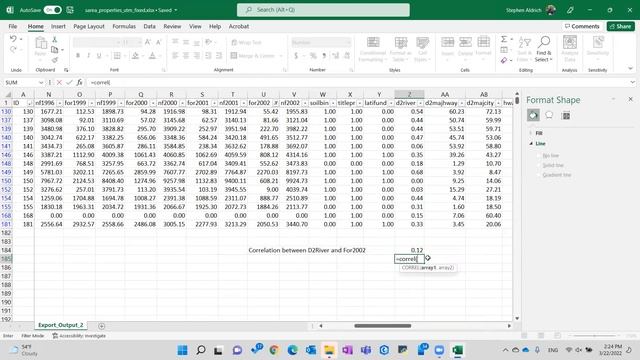
Task: Switch to the Data tab
Action: tap(149, 26)
